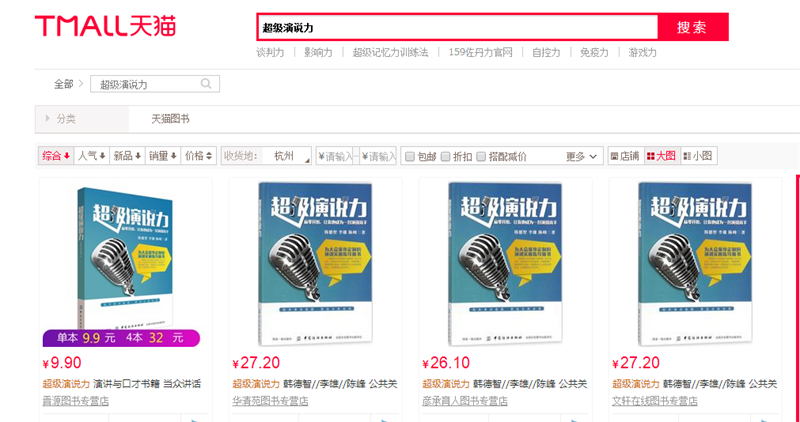This screenshot has width=800, height=422.
Task: Open the 谈判力 suggested search link
Action: coord(271,52)
